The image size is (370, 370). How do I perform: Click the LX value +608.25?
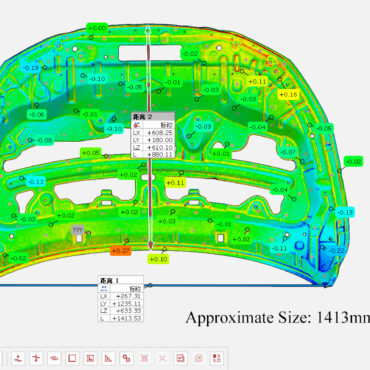click(160, 133)
